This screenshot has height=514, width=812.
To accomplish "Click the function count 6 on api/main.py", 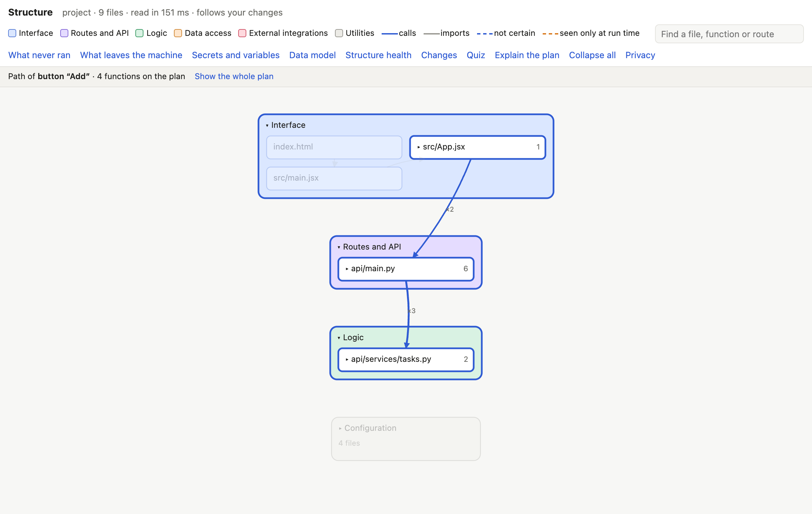I will click(466, 269).
